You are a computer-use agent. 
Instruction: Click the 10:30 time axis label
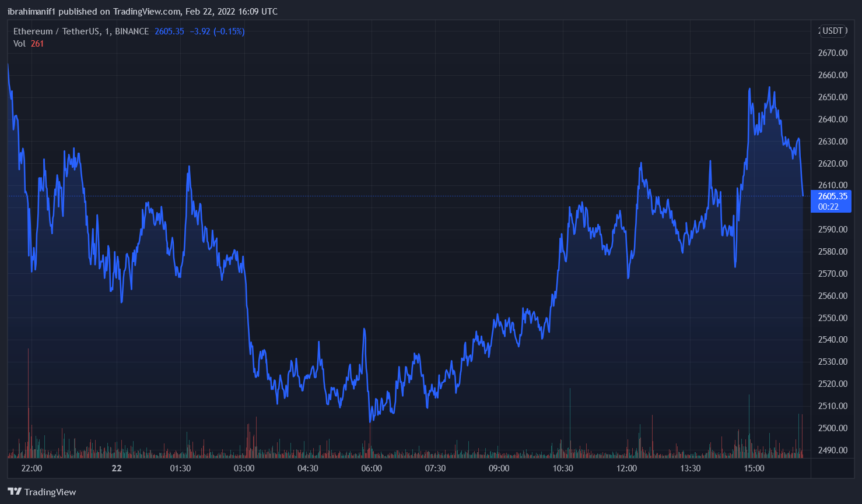pos(563,468)
